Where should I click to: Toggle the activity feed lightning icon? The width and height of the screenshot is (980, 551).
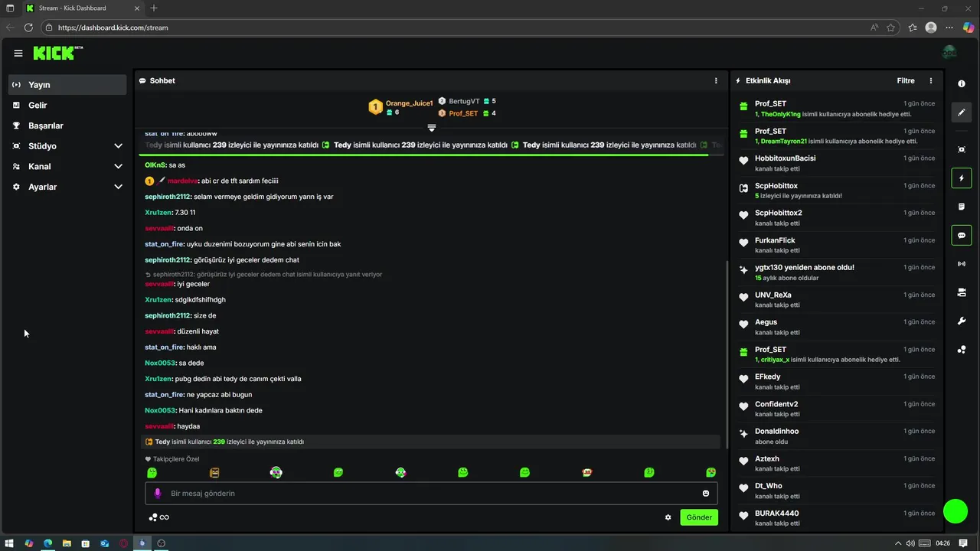[962, 178]
